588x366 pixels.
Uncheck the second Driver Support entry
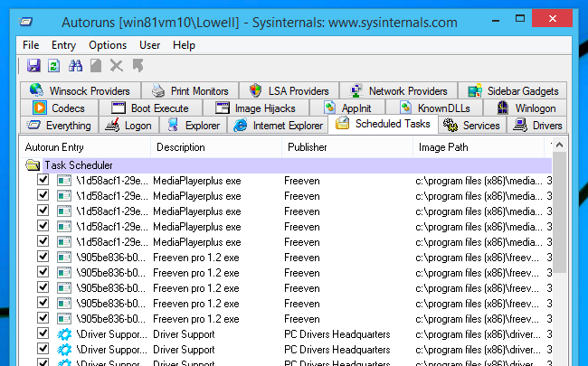(43, 349)
